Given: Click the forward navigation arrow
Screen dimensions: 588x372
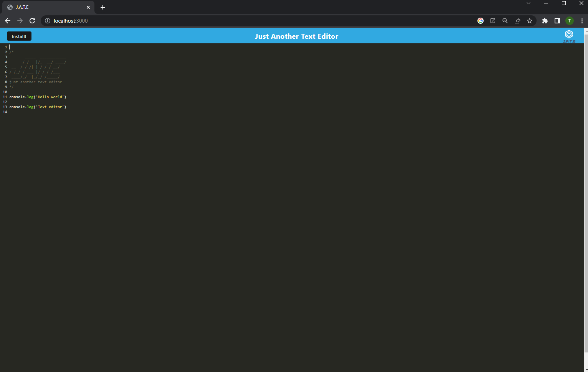Looking at the screenshot, I should [x=20, y=21].
